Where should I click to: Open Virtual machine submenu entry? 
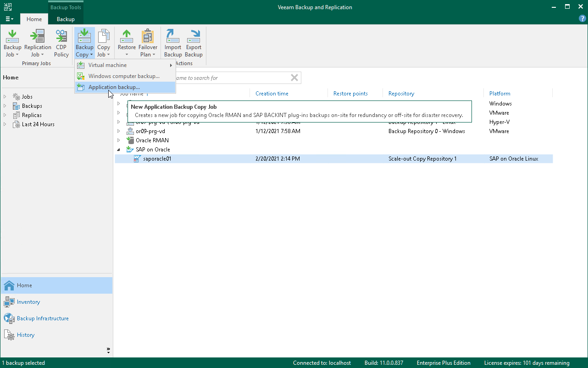point(125,65)
